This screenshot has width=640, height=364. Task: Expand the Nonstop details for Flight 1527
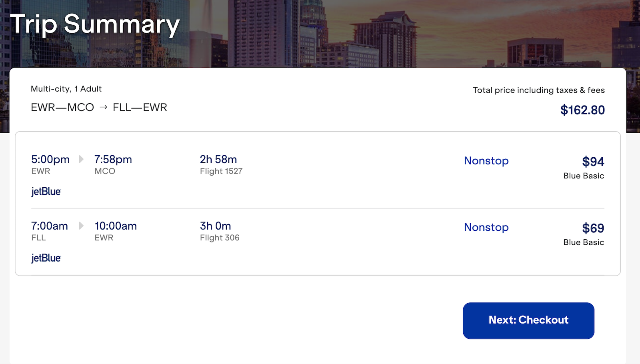point(486,160)
